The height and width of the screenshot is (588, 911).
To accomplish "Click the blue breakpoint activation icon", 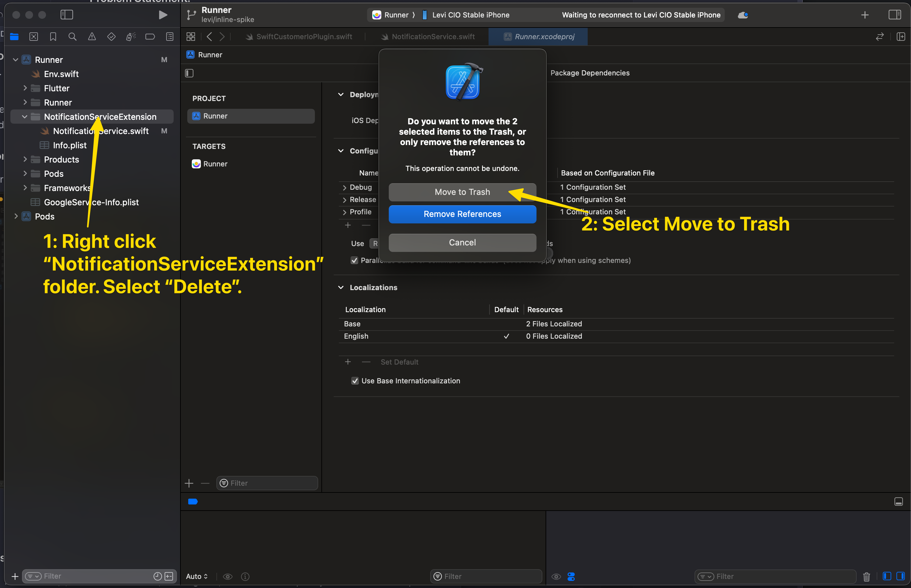I will [x=193, y=502].
